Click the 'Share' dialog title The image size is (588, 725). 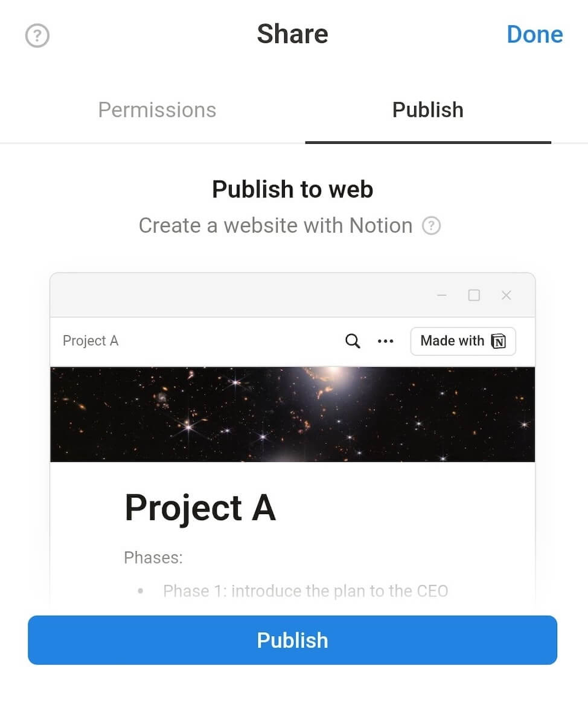(293, 34)
